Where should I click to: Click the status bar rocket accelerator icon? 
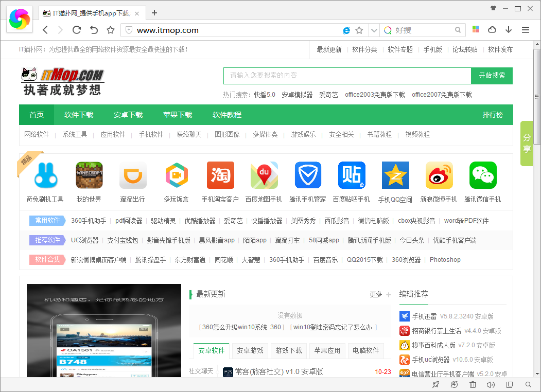436,384
